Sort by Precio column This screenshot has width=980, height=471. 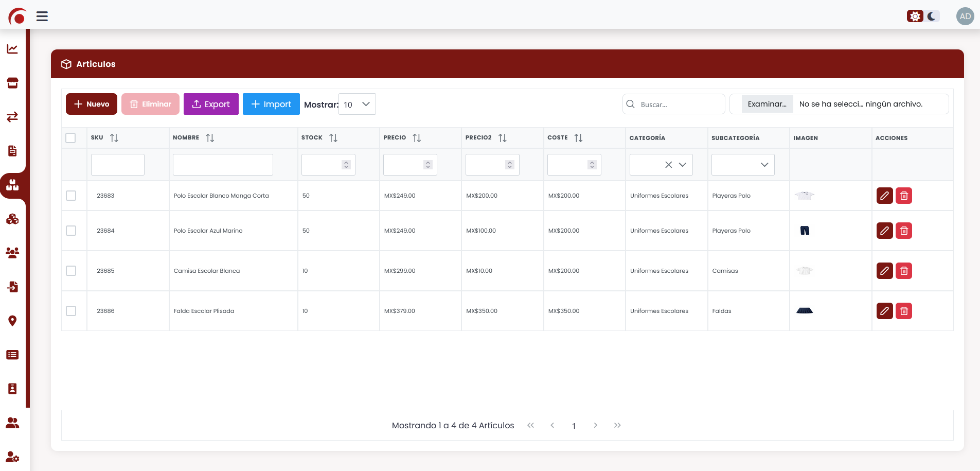(417, 138)
